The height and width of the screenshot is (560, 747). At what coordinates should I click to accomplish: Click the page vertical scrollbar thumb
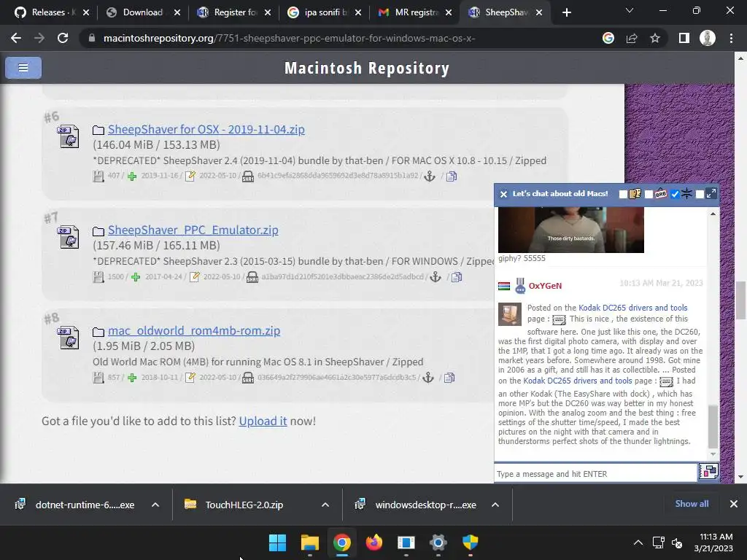pyautogui.click(x=740, y=301)
